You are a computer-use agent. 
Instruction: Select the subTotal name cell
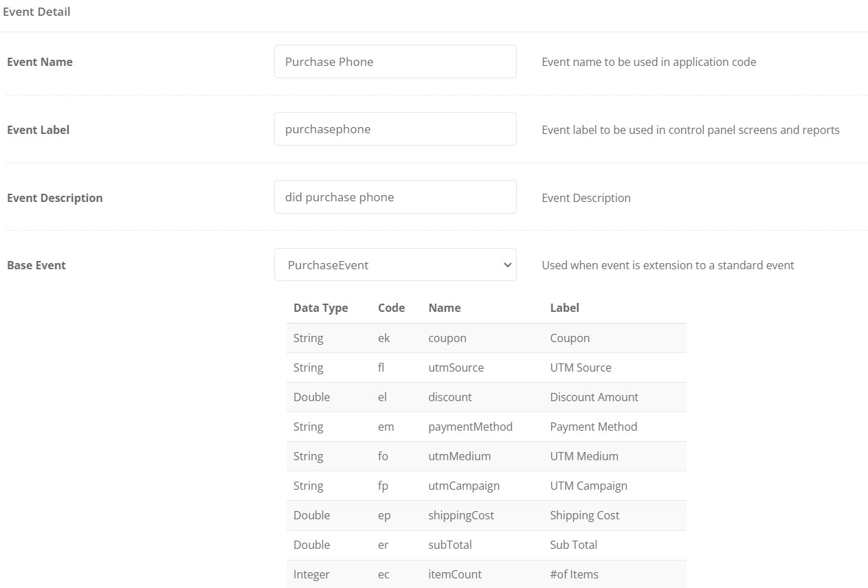[x=449, y=545]
